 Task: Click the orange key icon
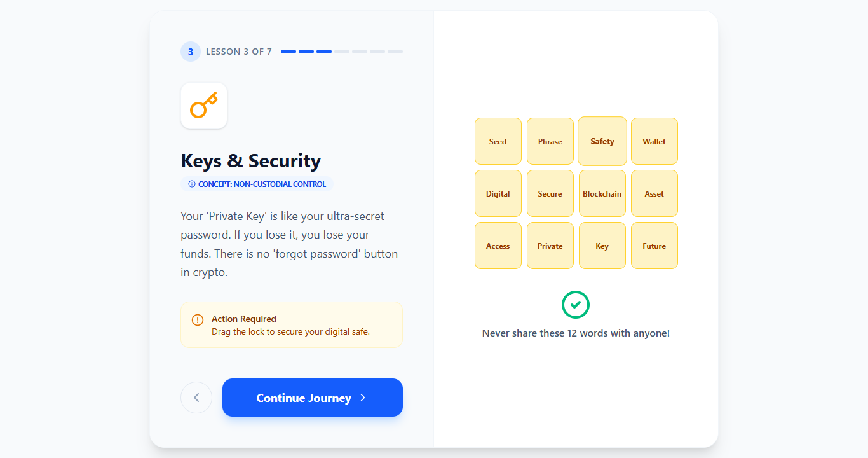204,106
